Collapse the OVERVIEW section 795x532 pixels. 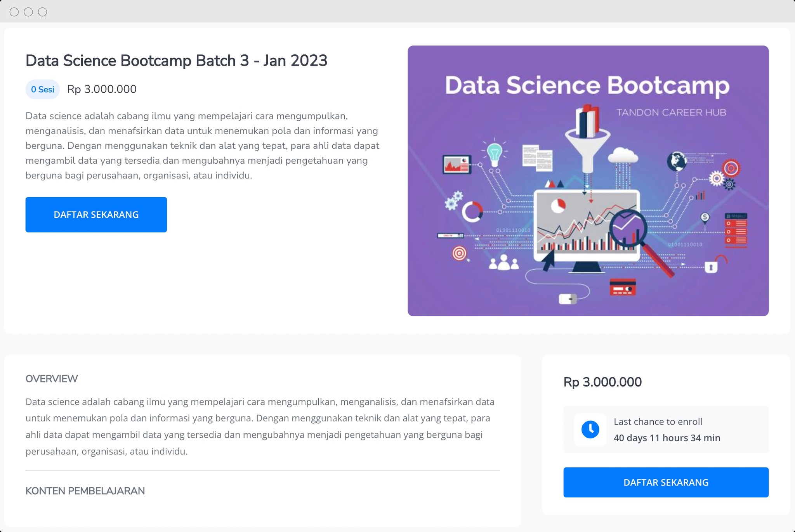coord(52,378)
